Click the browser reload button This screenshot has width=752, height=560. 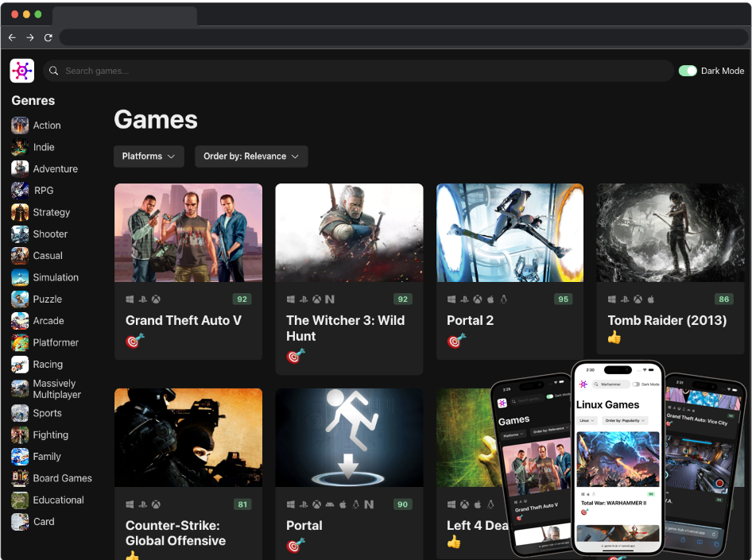click(x=48, y=37)
